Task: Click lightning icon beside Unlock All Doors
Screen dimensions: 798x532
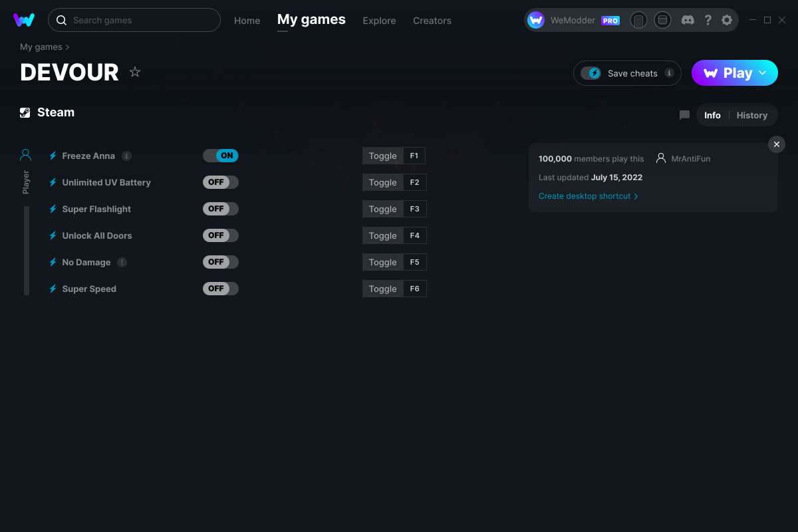Action: tap(53, 235)
